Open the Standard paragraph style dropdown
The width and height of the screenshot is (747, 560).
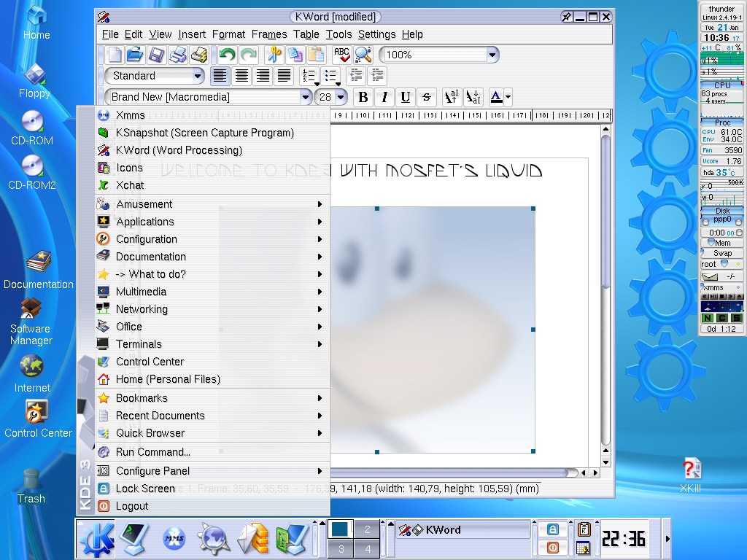point(155,76)
